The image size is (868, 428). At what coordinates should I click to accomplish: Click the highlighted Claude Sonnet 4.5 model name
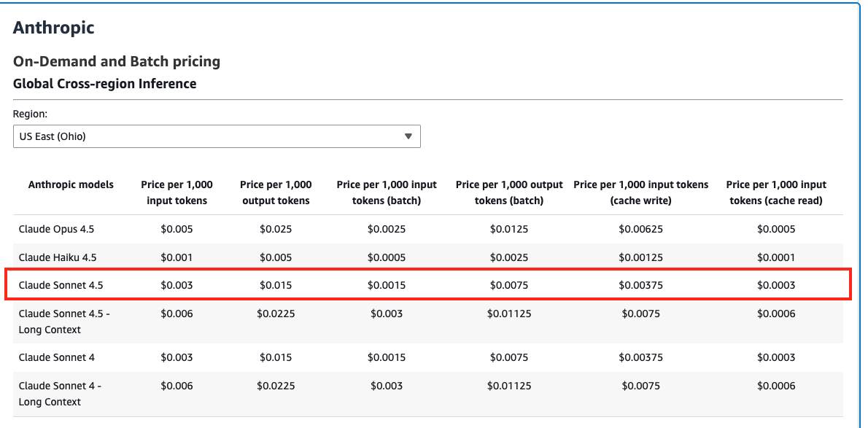[x=61, y=285]
